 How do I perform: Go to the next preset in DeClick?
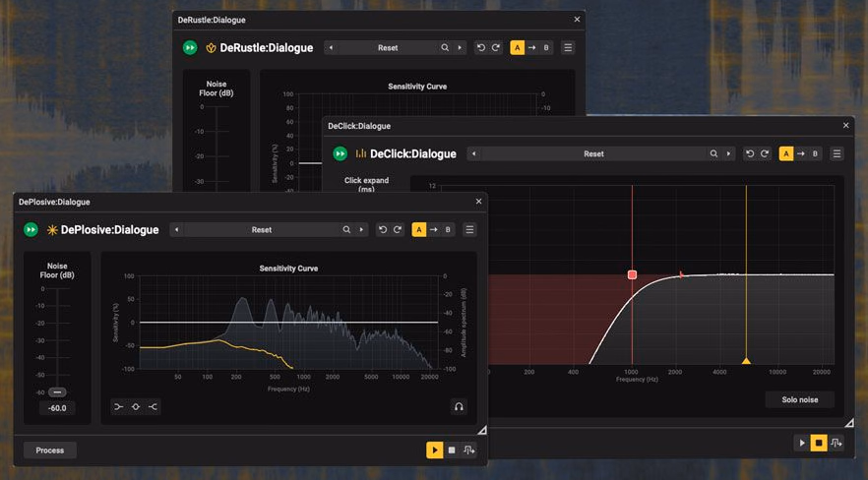728,153
